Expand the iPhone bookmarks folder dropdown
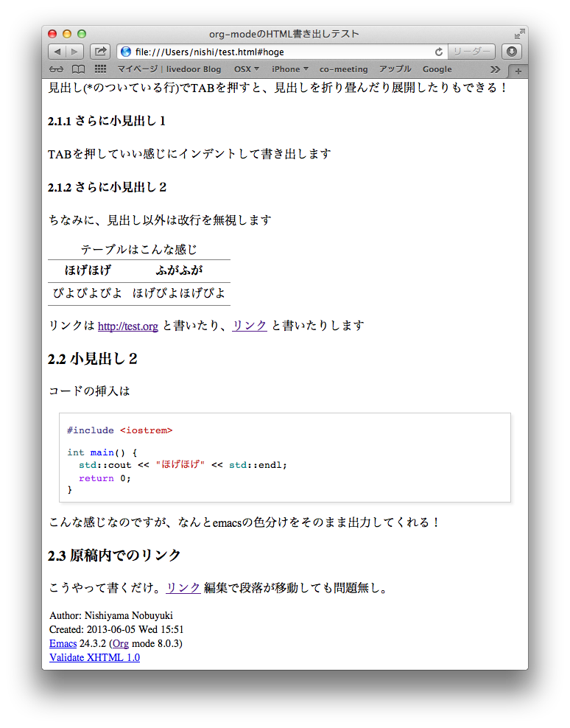The width and height of the screenshot is (570, 728). [x=289, y=69]
